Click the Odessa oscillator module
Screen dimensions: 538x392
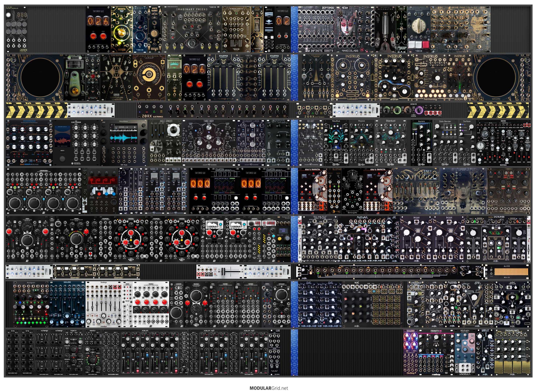click(x=76, y=239)
